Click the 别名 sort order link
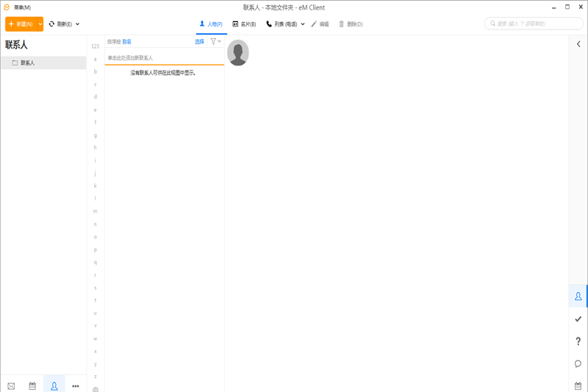588x392 pixels. tap(127, 42)
